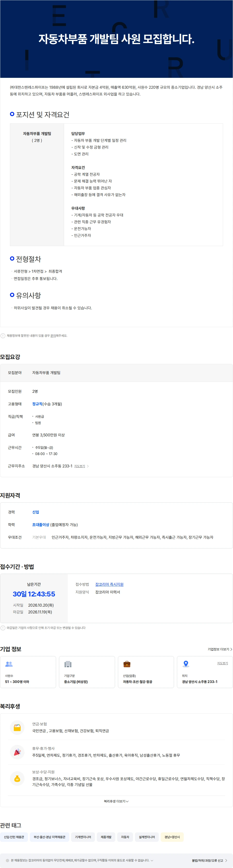233x868 pixels.
Task: Select the 제품개발 tag
Action: [x=106, y=837]
